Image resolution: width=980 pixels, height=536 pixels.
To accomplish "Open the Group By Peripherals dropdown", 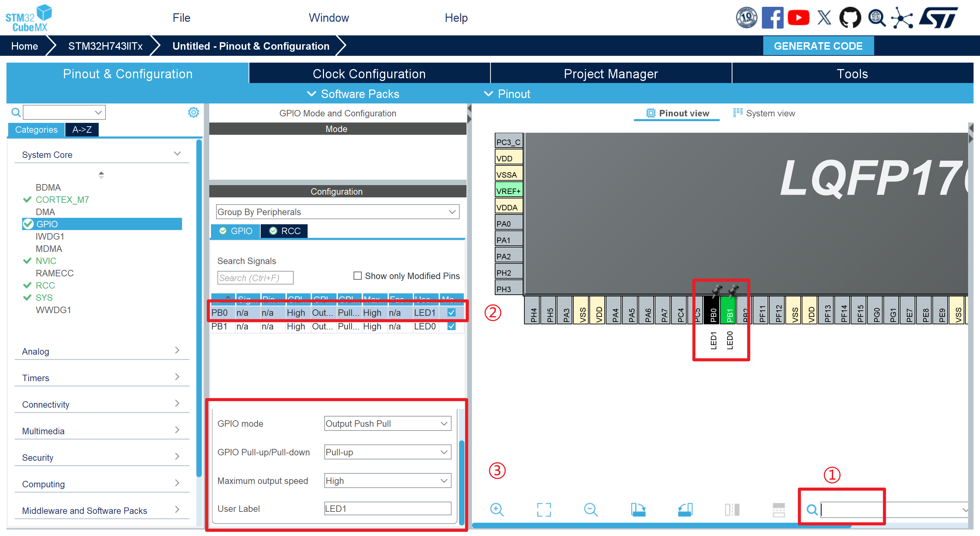I will click(338, 212).
